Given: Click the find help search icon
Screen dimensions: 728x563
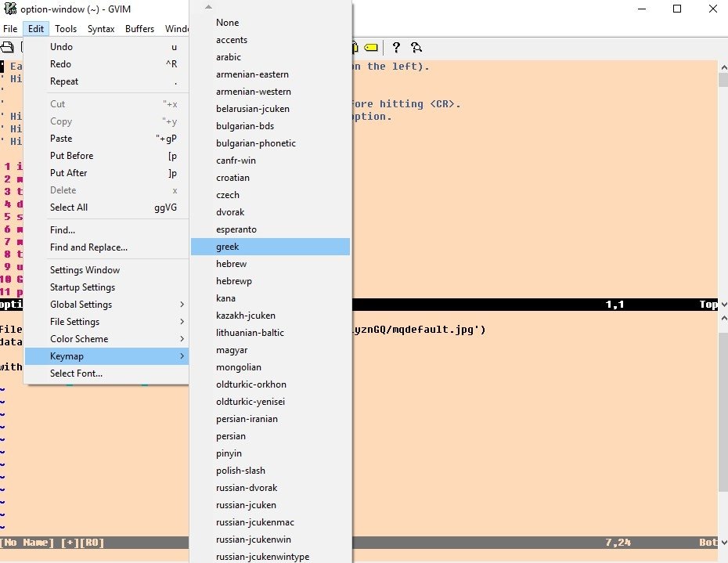Looking at the screenshot, I should [x=416, y=48].
